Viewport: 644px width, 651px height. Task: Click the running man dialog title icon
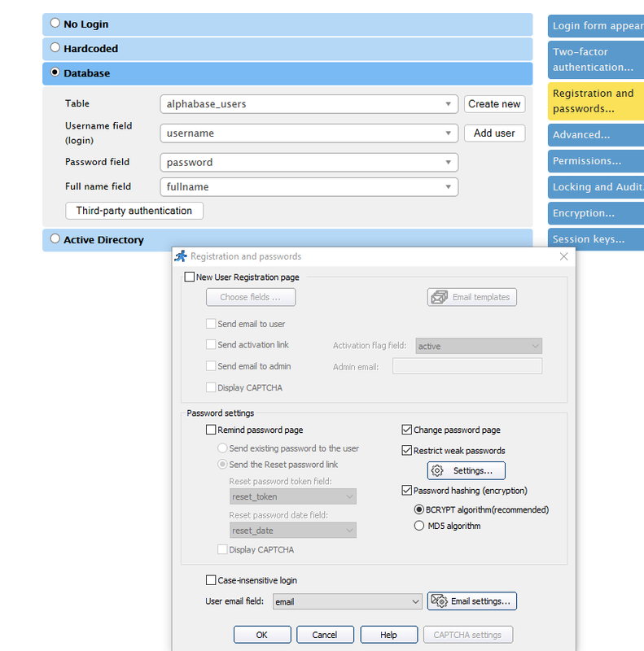click(181, 256)
